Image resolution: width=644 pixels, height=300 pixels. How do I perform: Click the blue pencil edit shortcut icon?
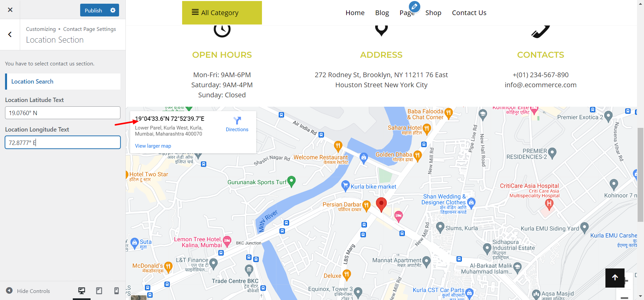(415, 6)
